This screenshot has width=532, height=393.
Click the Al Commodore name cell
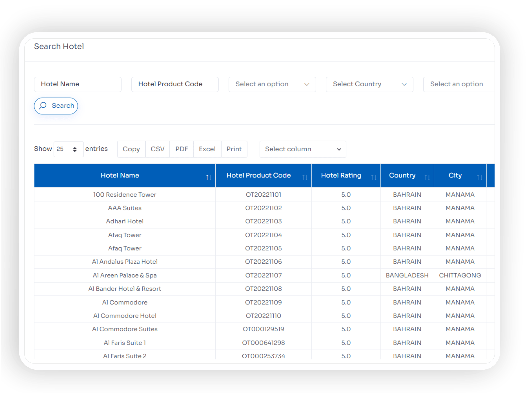tap(125, 303)
